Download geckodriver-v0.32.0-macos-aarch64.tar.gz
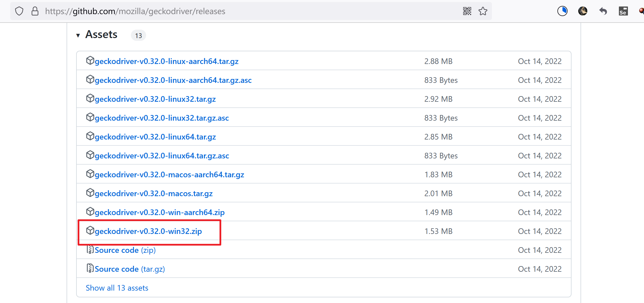 (170, 174)
